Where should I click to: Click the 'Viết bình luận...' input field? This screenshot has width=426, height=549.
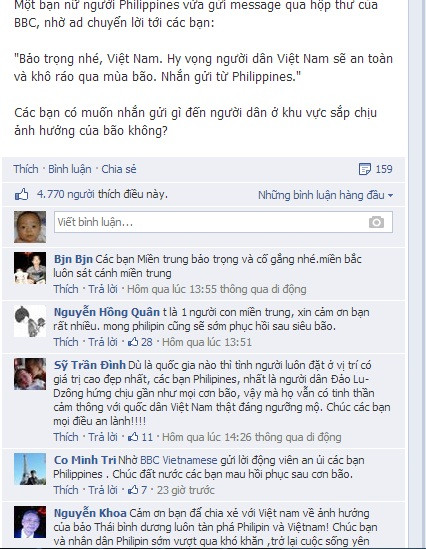click(223, 222)
